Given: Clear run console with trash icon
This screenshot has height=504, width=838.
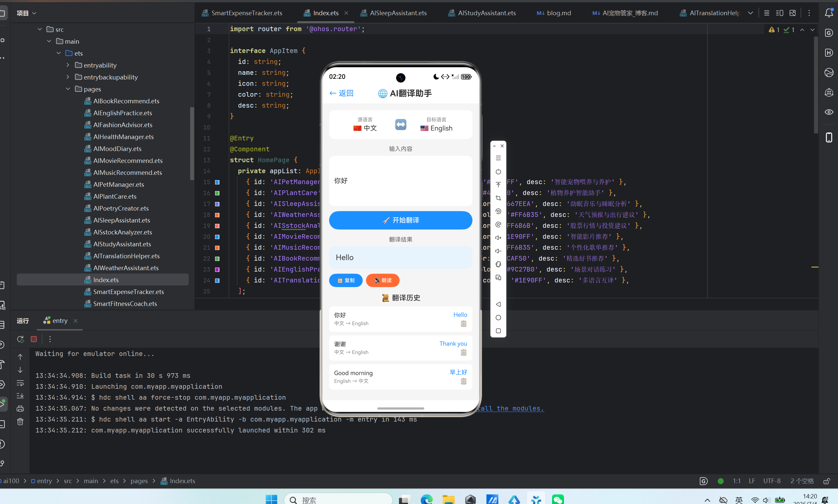Looking at the screenshot, I should coord(21,422).
